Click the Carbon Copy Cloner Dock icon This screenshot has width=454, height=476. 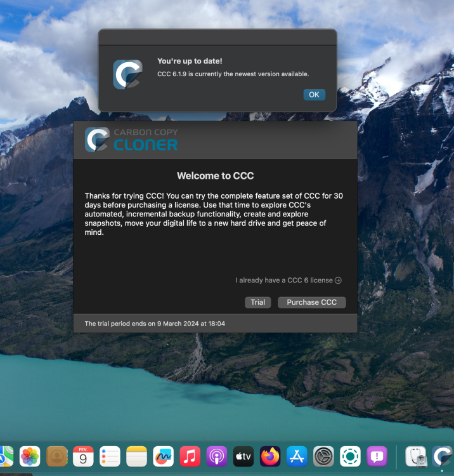click(x=443, y=456)
